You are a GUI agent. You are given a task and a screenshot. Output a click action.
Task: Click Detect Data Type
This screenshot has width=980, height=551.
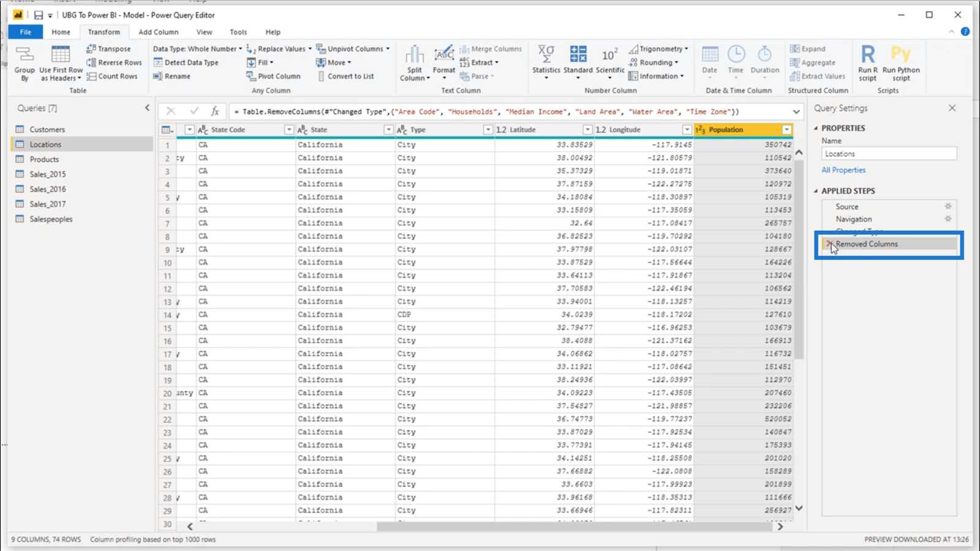pos(186,62)
